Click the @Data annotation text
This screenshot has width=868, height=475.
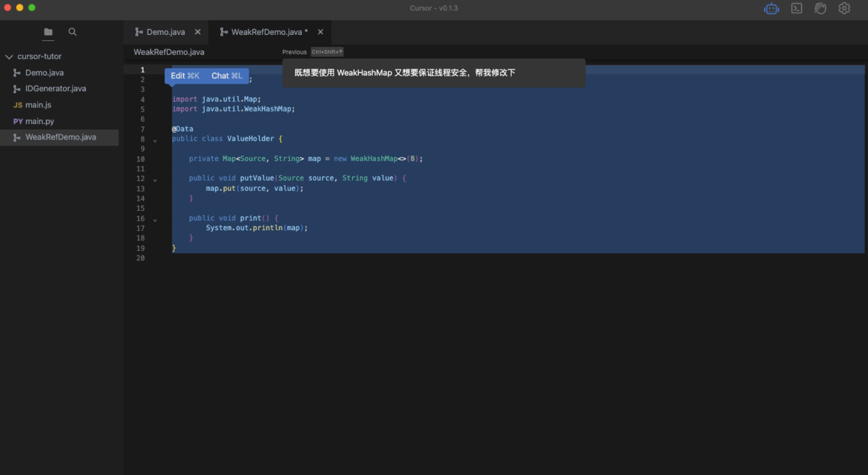pyautogui.click(x=183, y=129)
